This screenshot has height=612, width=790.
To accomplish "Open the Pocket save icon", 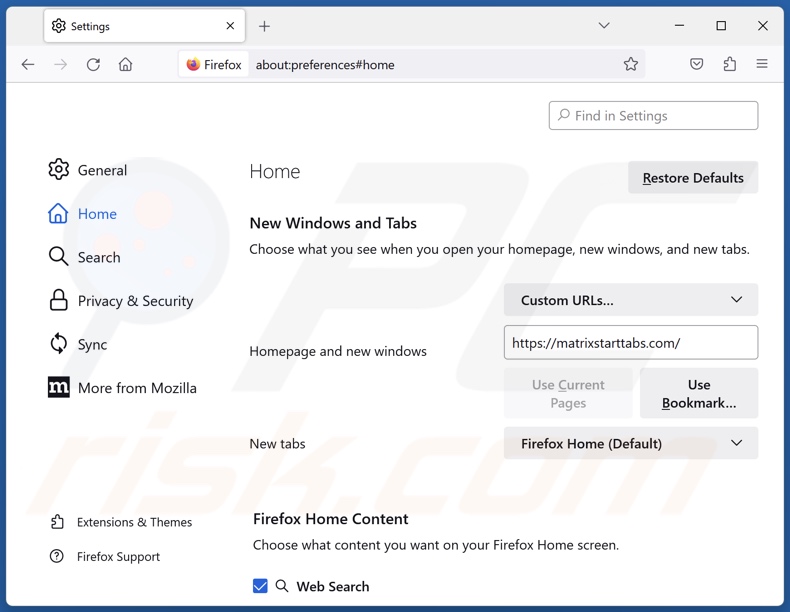I will [696, 64].
